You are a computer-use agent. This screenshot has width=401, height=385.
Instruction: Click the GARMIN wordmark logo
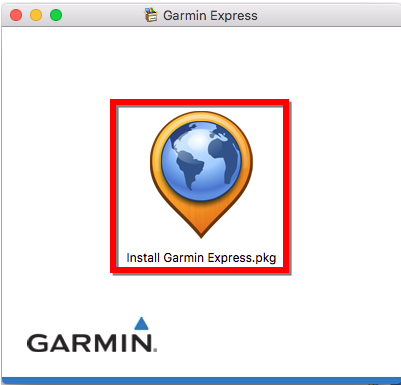91,335
